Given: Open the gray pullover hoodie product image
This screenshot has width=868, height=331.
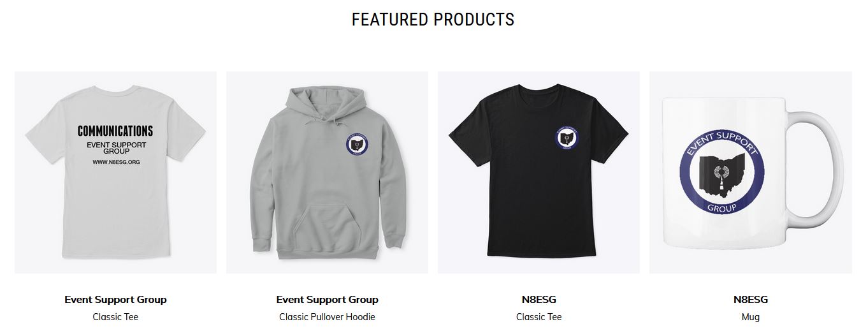Looking at the screenshot, I should click(327, 172).
